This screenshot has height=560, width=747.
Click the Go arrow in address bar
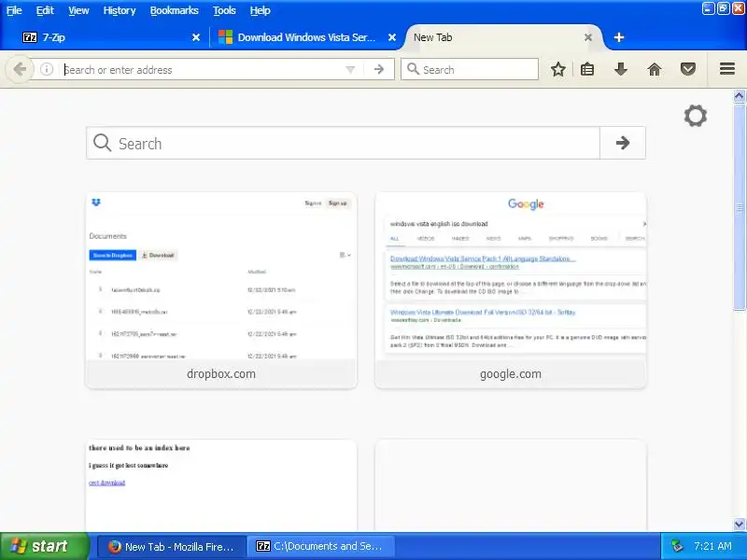coord(379,69)
